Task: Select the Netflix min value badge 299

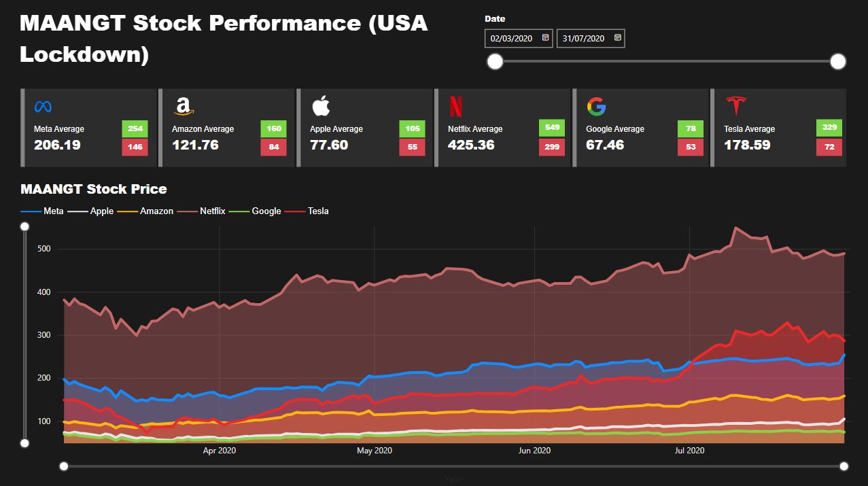Action: point(552,147)
